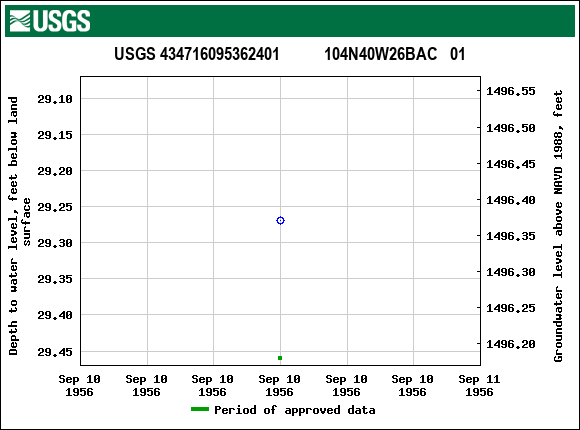The height and width of the screenshot is (430, 580).
Task: Click the left axis value 29.45
Action: tap(55, 352)
